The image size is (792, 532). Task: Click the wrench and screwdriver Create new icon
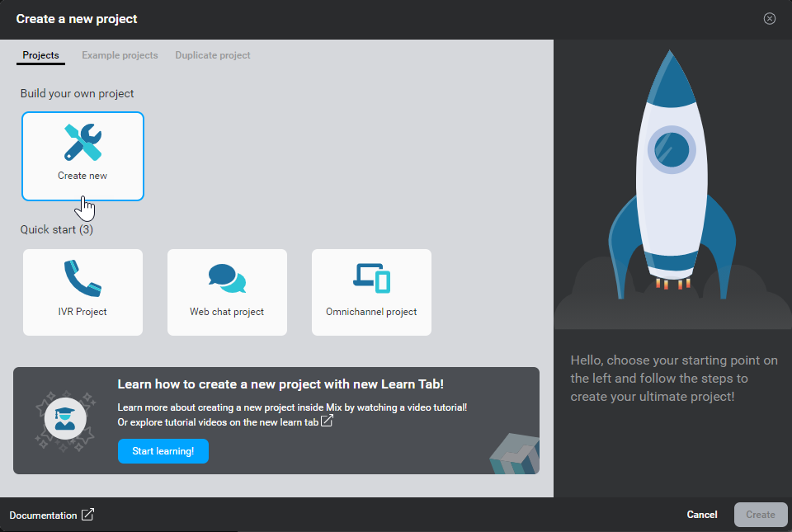(82, 142)
